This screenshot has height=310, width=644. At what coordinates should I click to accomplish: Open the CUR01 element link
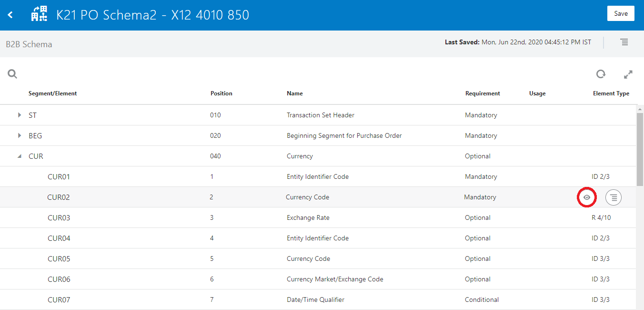[58, 176]
